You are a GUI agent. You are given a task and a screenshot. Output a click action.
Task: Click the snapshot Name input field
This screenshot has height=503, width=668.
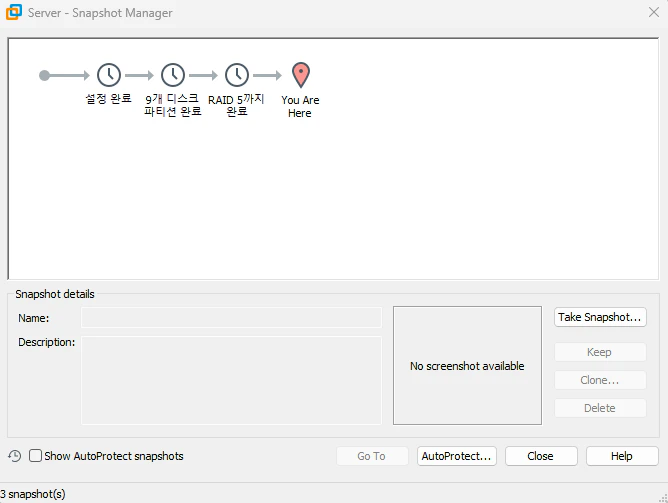pos(231,318)
